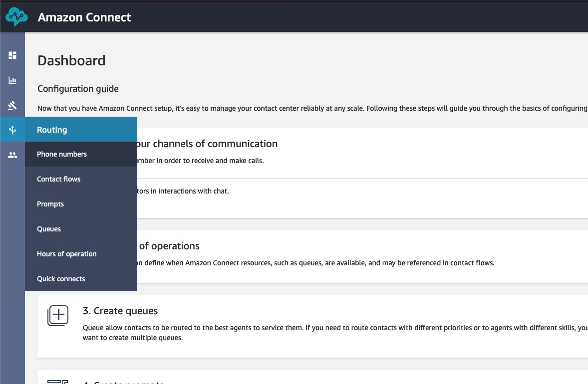Click the Amazon Connect title text
The image size is (588, 384).
84,17
